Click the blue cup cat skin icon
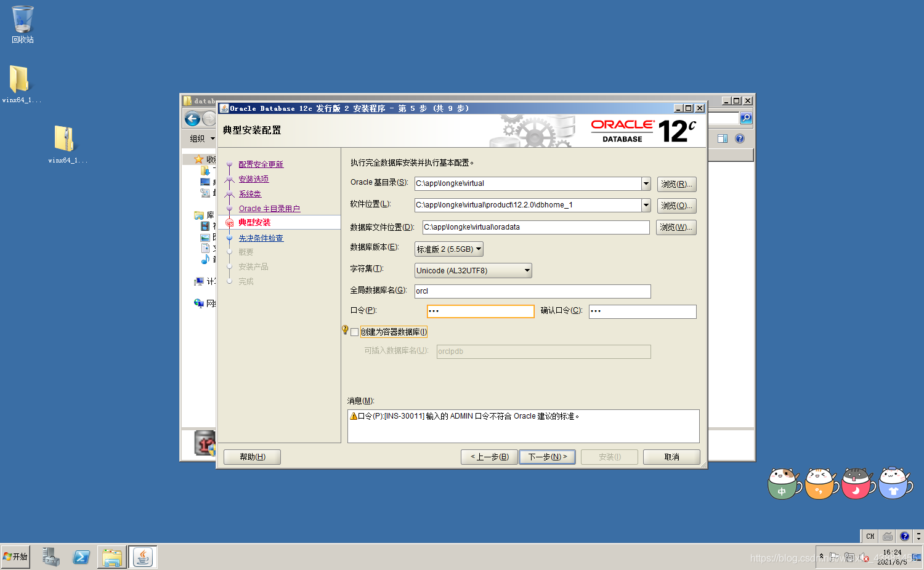Screen dimensions: 924x570 895,484
